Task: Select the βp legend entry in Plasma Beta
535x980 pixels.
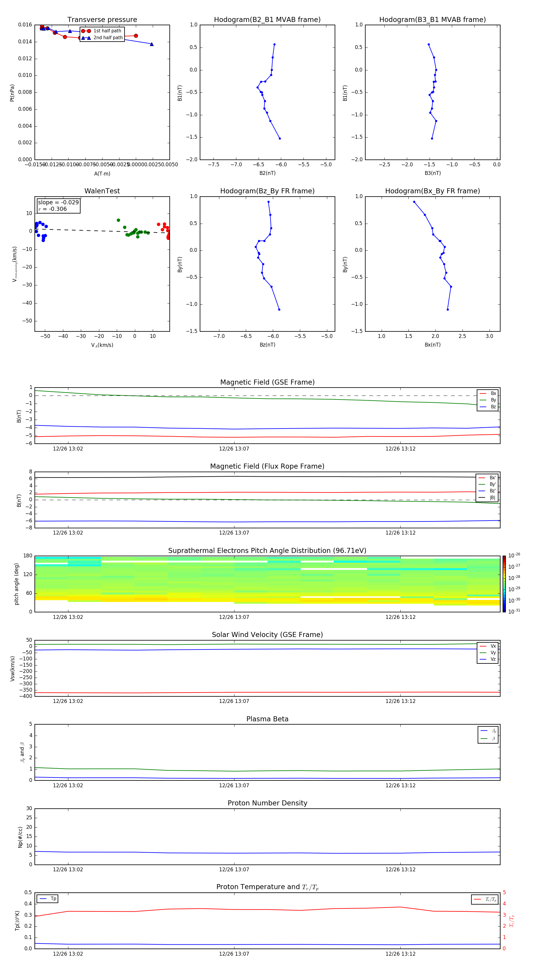Action: pyautogui.click(x=488, y=731)
